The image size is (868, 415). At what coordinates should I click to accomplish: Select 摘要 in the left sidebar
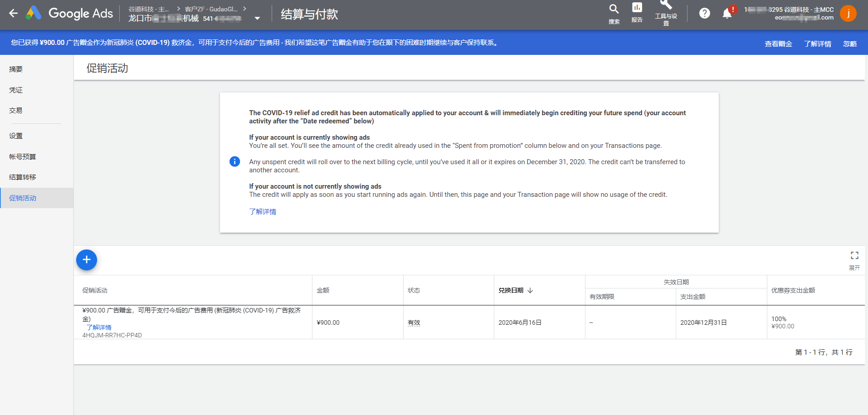pyautogui.click(x=16, y=69)
